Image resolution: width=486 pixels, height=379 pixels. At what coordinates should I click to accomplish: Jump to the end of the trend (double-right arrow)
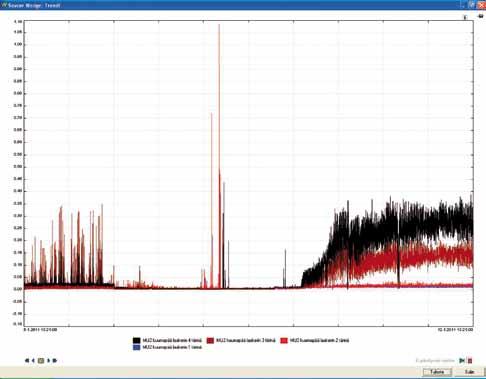55,360
